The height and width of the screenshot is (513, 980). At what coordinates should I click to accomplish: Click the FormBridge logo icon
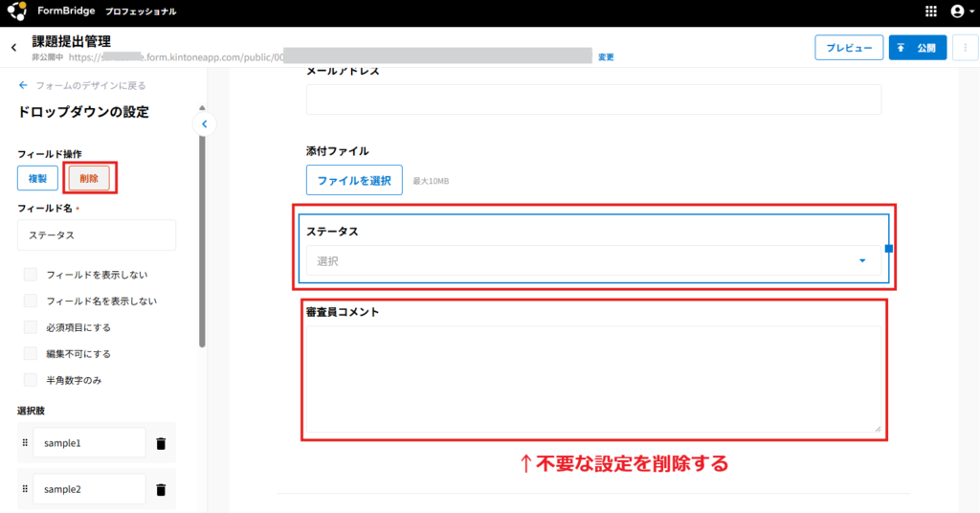click(16, 11)
